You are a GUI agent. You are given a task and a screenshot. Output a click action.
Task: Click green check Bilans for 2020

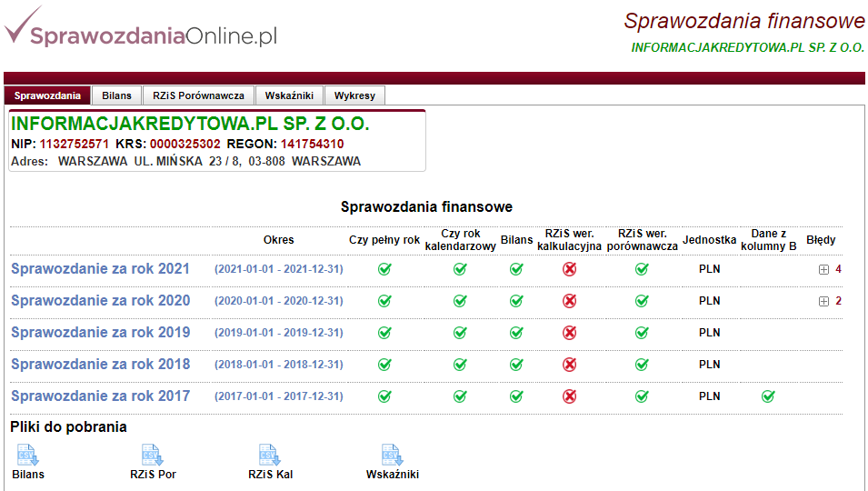(516, 301)
